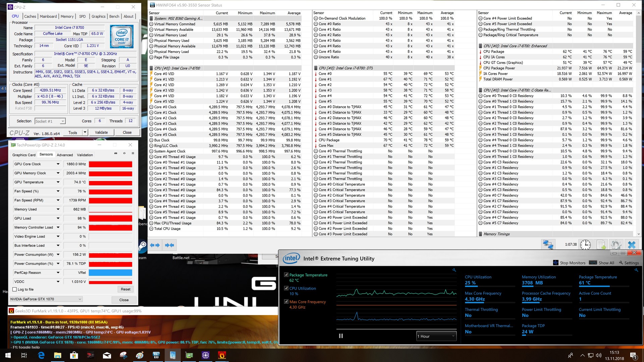644x362 pixels.
Task: Open GPU Memory Clock sensor dropdown
Action: click(58, 173)
